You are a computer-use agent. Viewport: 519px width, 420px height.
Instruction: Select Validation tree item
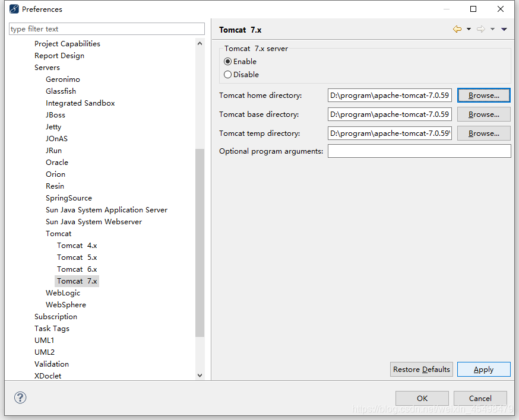click(52, 364)
